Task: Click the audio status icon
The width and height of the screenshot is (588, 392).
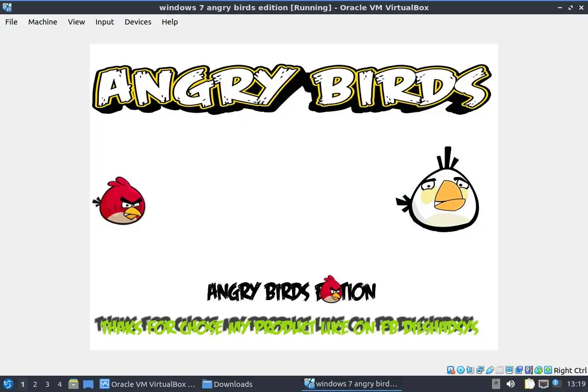Action: click(470, 370)
